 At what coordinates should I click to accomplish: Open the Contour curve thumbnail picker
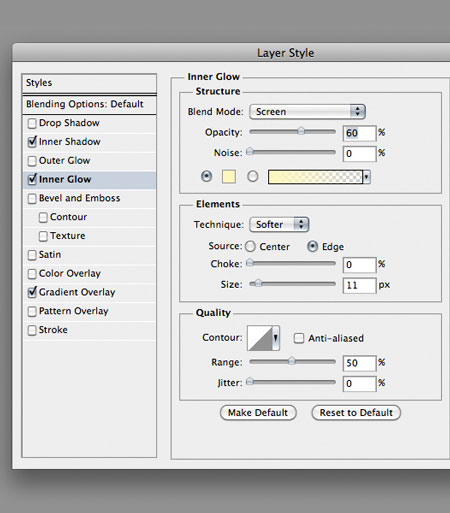pyautogui.click(x=260, y=338)
